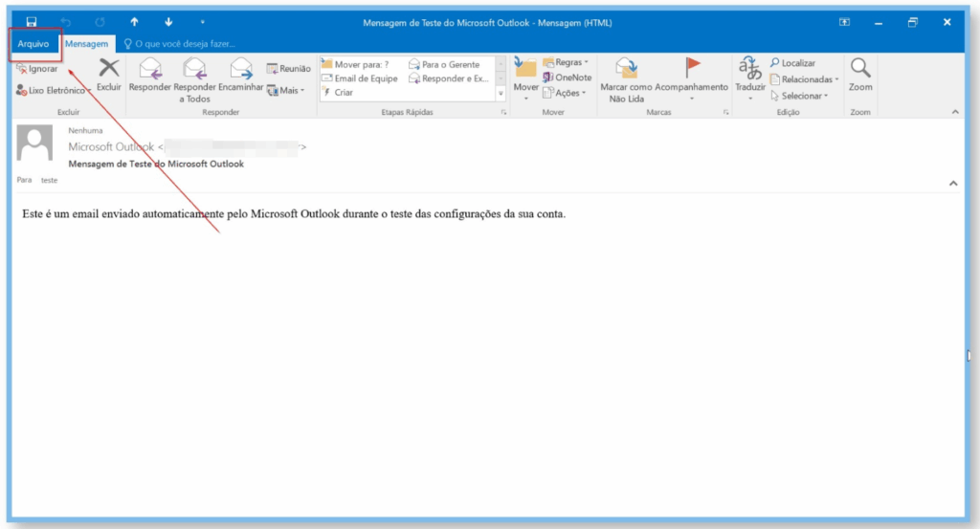The width and height of the screenshot is (980, 529).
Task: Expand the Lixo Eletrônico dropdown
Action: (54, 90)
